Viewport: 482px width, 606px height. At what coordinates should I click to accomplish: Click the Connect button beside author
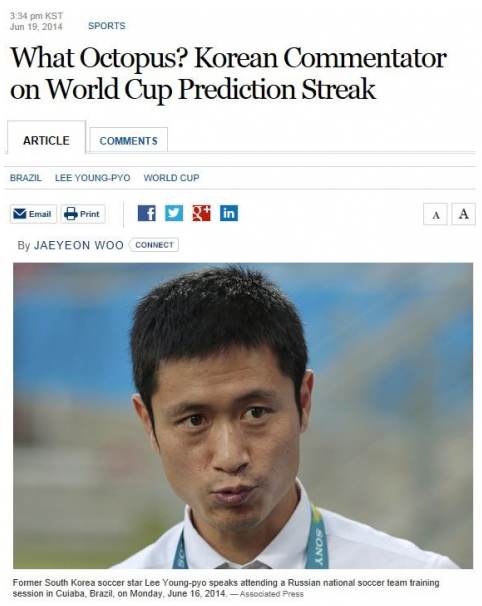[x=154, y=245]
